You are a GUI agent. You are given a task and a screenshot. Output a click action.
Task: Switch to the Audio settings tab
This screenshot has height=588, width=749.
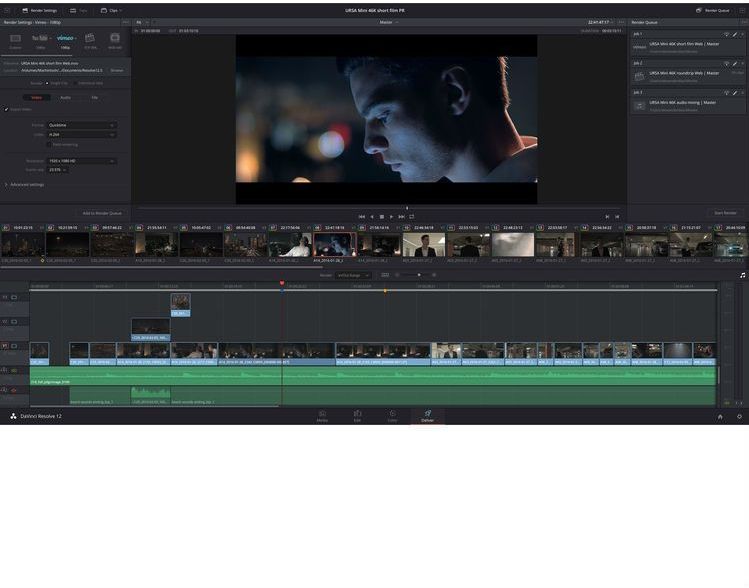pyautogui.click(x=65, y=97)
